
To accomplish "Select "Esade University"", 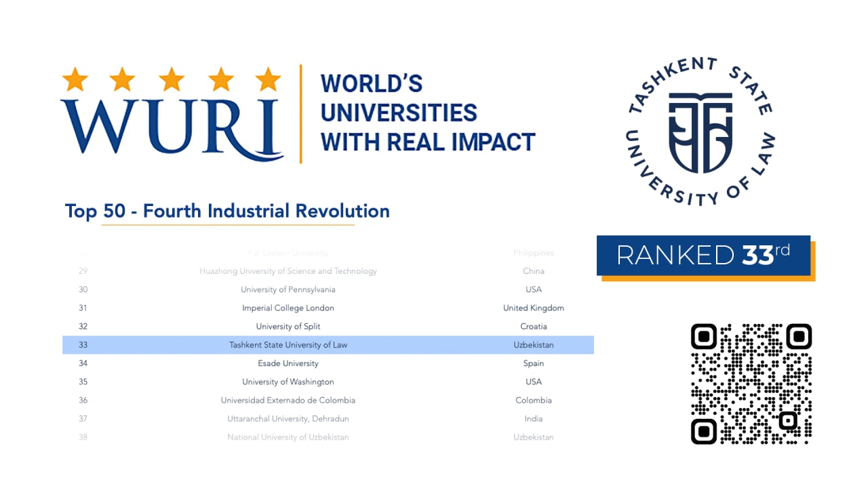I will click(288, 363).
